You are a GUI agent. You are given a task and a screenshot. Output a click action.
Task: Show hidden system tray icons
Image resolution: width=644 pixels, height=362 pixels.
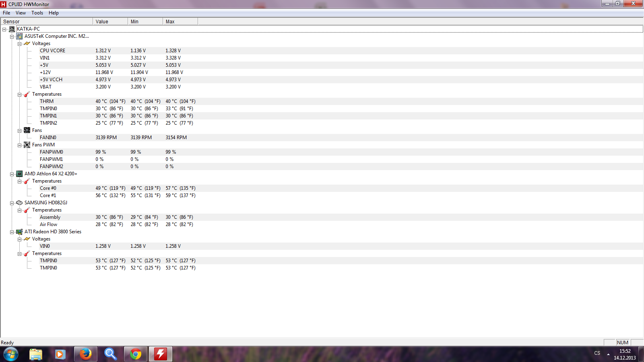click(x=608, y=354)
